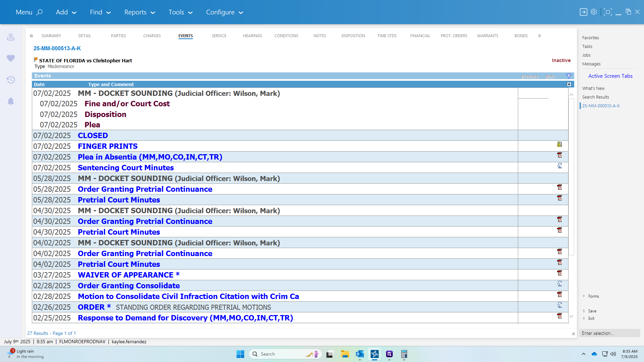The image size is (644, 362).
Task: Open Favorites in right panel
Action: 590,38
